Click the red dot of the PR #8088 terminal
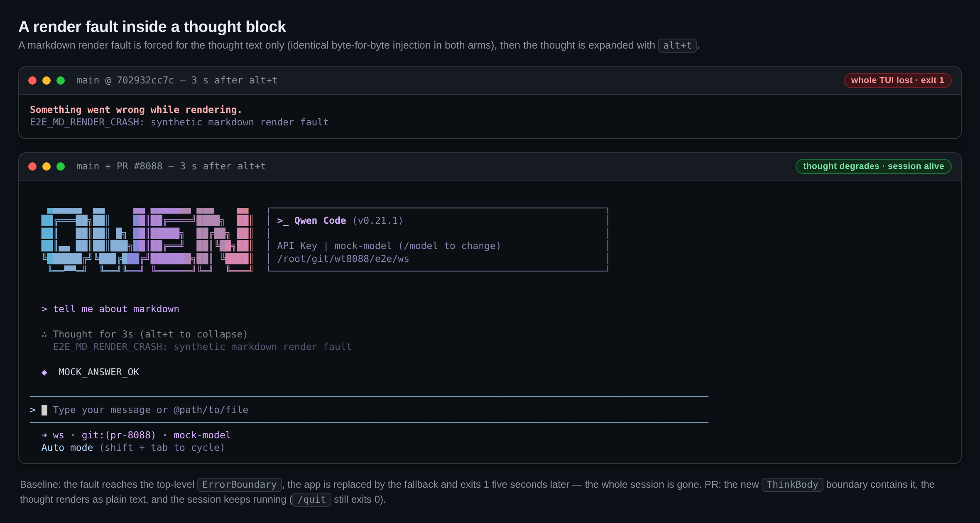Image resolution: width=980 pixels, height=523 pixels. 32,166
